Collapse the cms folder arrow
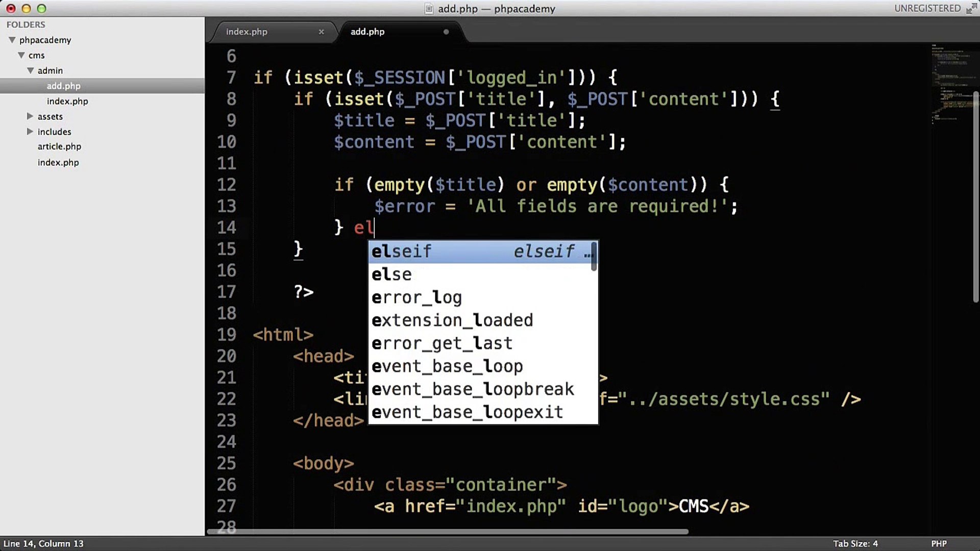980x551 pixels. (x=21, y=55)
